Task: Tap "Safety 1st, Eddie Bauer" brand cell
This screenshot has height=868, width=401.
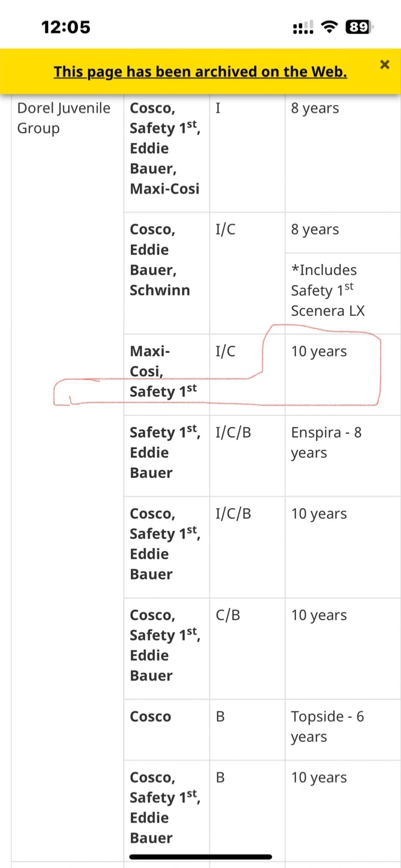Action: (x=163, y=452)
